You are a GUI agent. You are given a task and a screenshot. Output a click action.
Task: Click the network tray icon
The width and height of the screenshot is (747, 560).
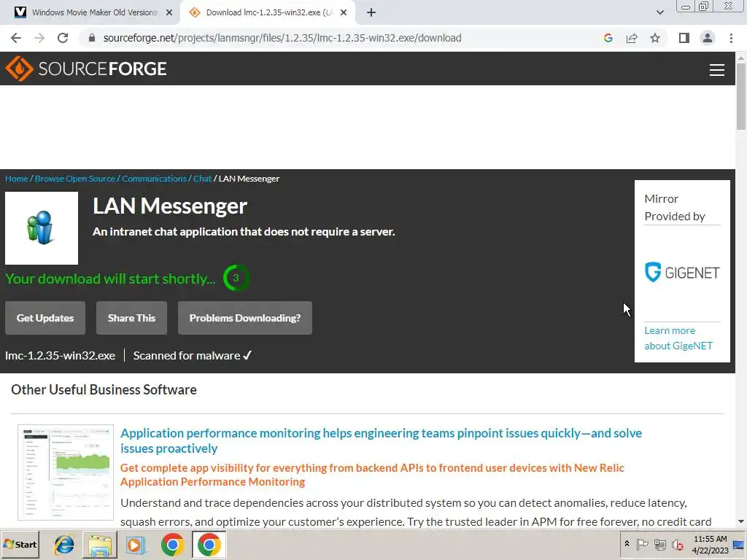pyautogui.click(x=659, y=544)
